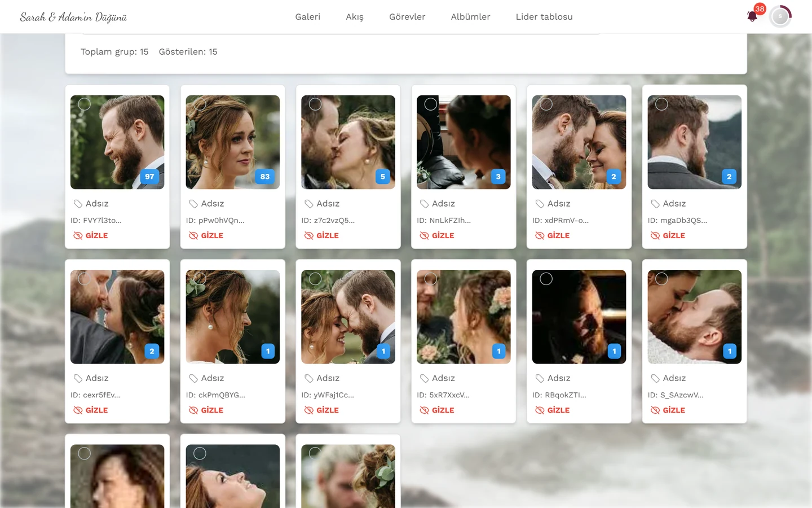Screen dimensions: 812x508
Task: Go to Akış page
Action: (x=355, y=17)
